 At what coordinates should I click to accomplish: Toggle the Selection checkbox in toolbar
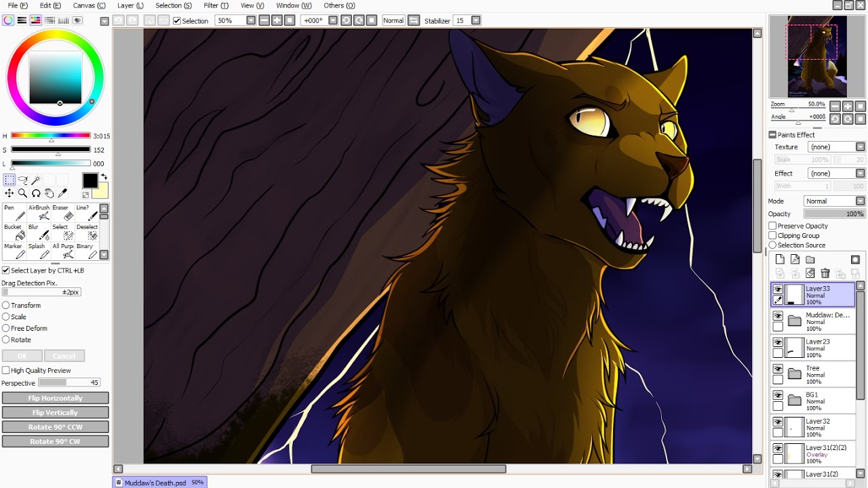tap(177, 21)
